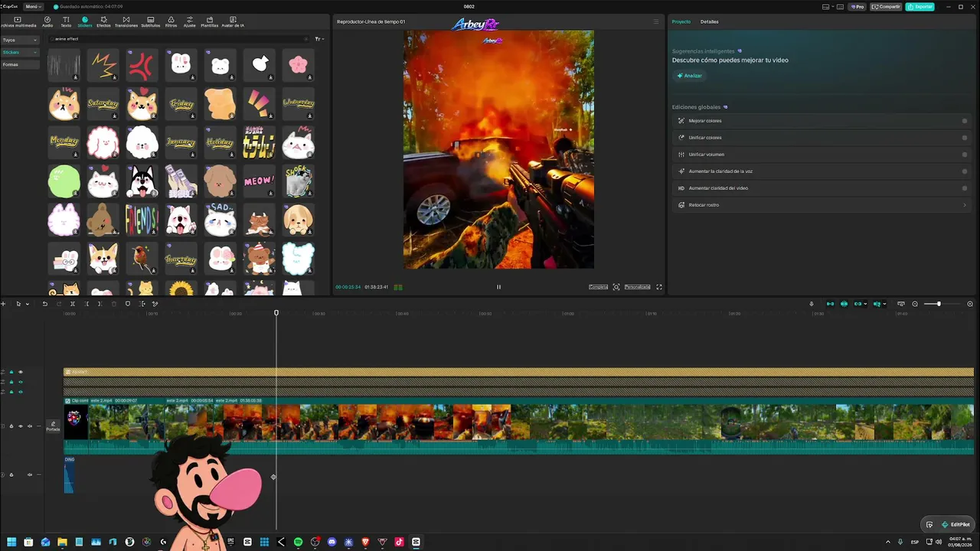980x551 pixels.
Task: Toggle Aumentar claridad del video switch
Action: [x=965, y=188]
